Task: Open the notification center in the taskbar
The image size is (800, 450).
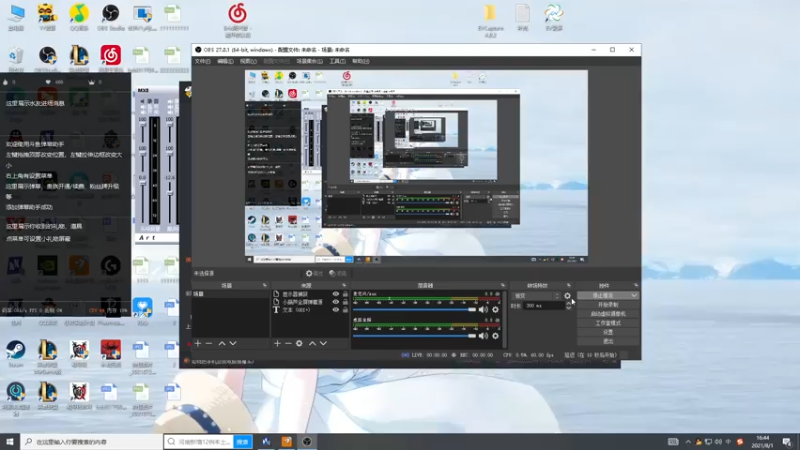Action: click(x=787, y=442)
